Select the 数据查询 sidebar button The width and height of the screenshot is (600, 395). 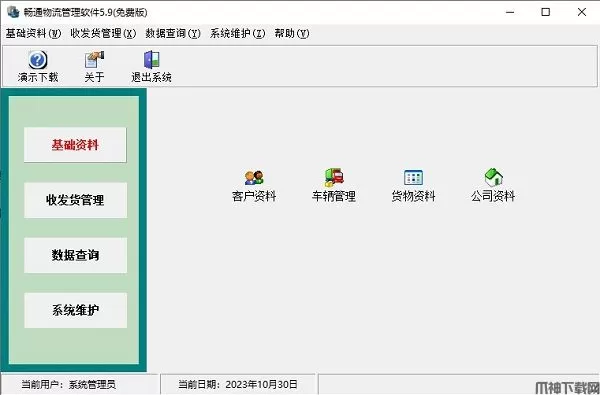[x=75, y=255]
